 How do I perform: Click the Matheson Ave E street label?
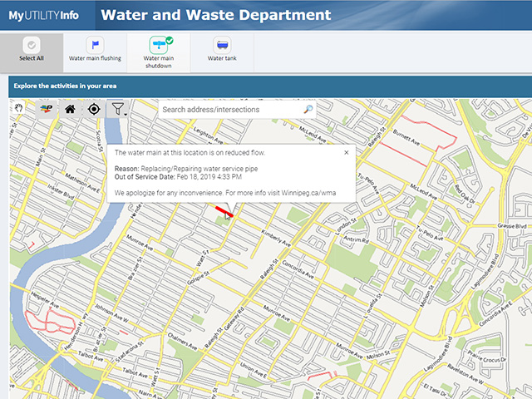[x=82, y=183]
